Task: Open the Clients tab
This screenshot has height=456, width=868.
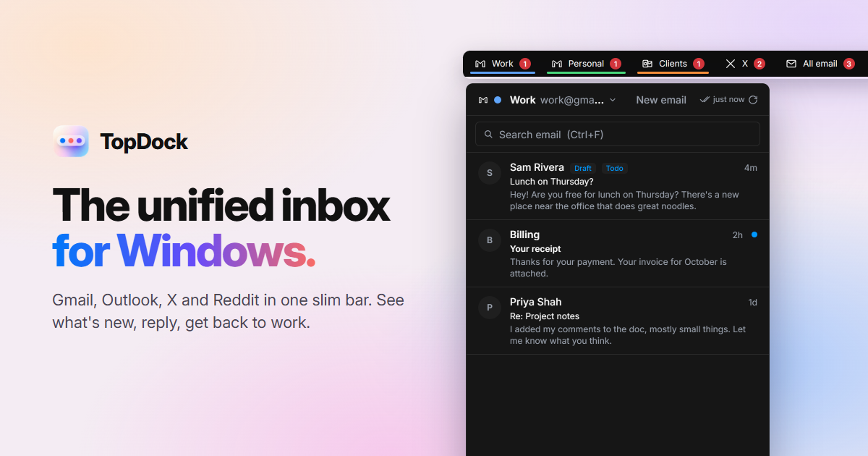Action: (673, 64)
